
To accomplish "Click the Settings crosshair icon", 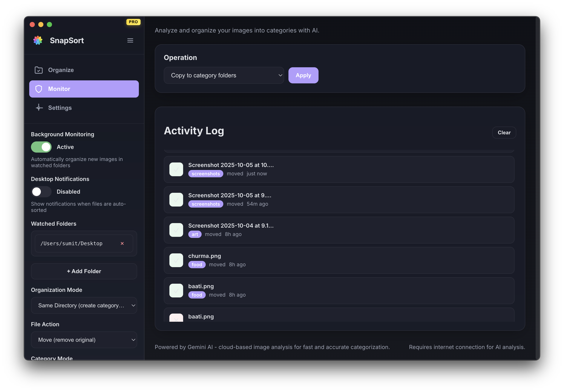I will [x=39, y=108].
